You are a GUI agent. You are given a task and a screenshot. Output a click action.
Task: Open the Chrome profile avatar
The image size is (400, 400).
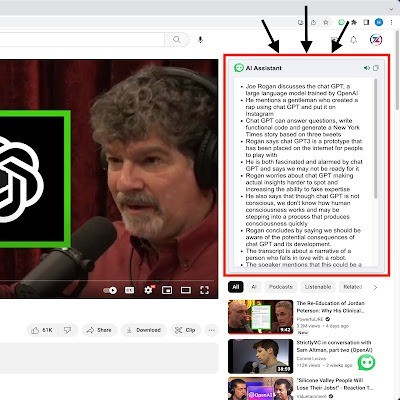[379, 22]
